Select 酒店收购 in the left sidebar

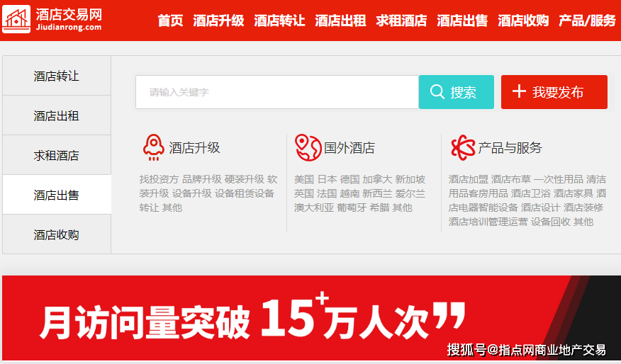(57, 234)
